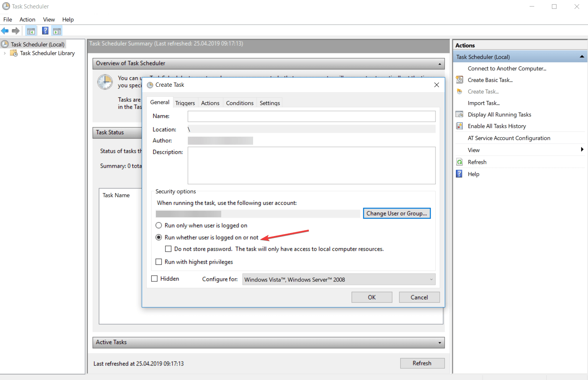Enable the Do not store password checkbox
The image size is (588, 380).
point(168,249)
